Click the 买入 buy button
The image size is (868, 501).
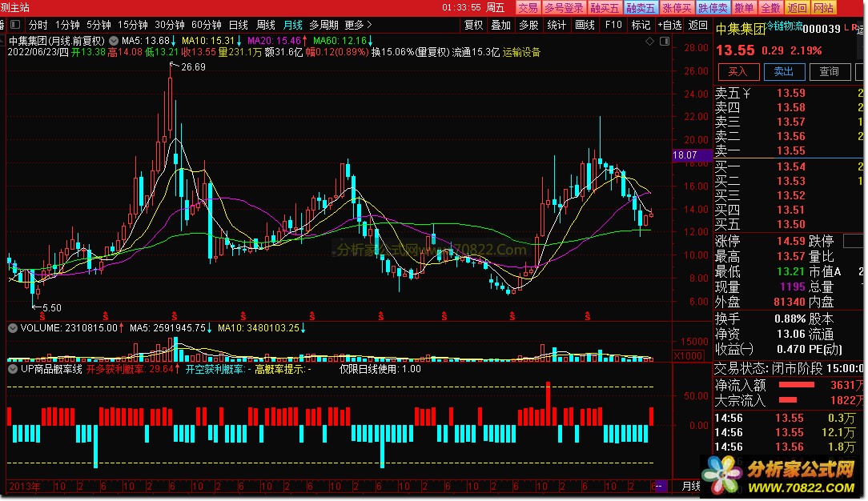[x=738, y=71]
